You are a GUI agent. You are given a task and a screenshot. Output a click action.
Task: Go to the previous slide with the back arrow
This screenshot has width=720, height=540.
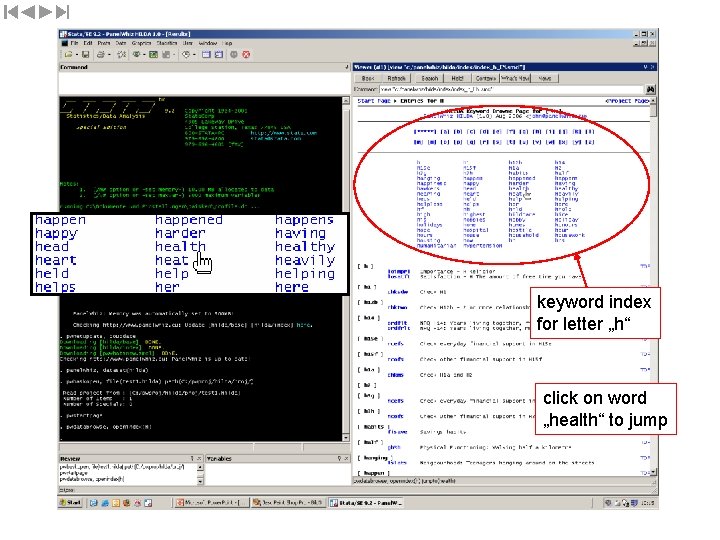28,12
